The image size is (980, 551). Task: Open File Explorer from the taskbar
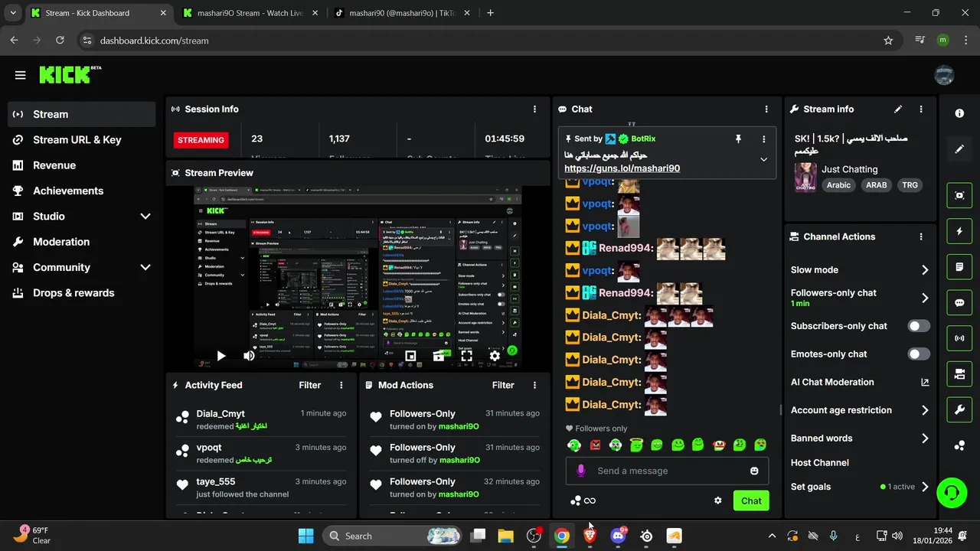(x=505, y=536)
